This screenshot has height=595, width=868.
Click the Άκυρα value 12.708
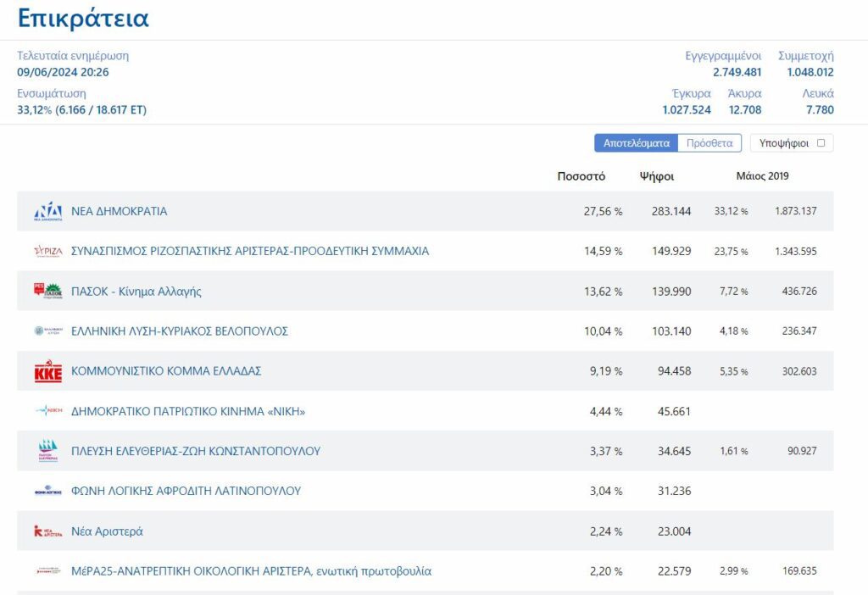pyautogui.click(x=745, y=109)
